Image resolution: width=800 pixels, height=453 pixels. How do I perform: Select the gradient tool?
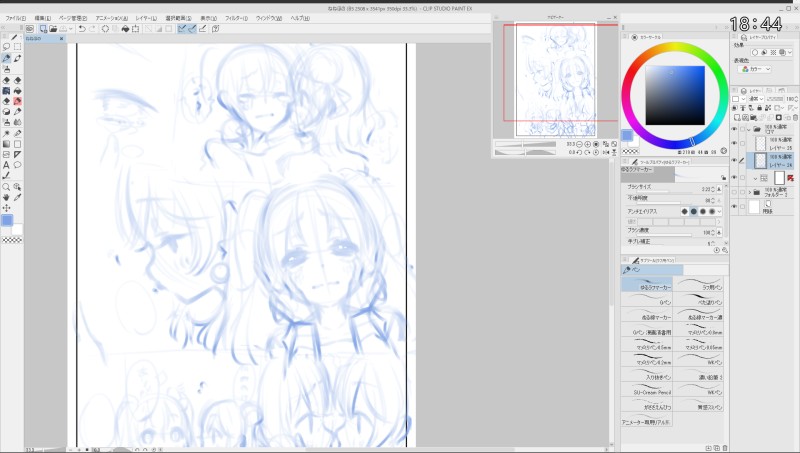click(7, 144)
